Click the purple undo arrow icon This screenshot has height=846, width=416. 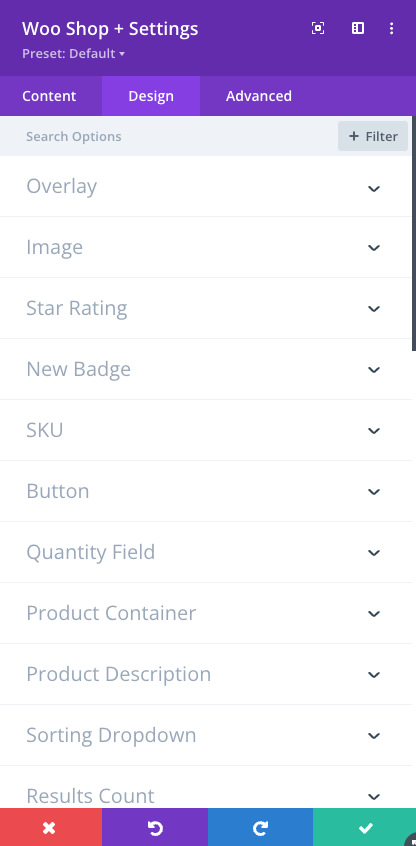pos(155,827)
